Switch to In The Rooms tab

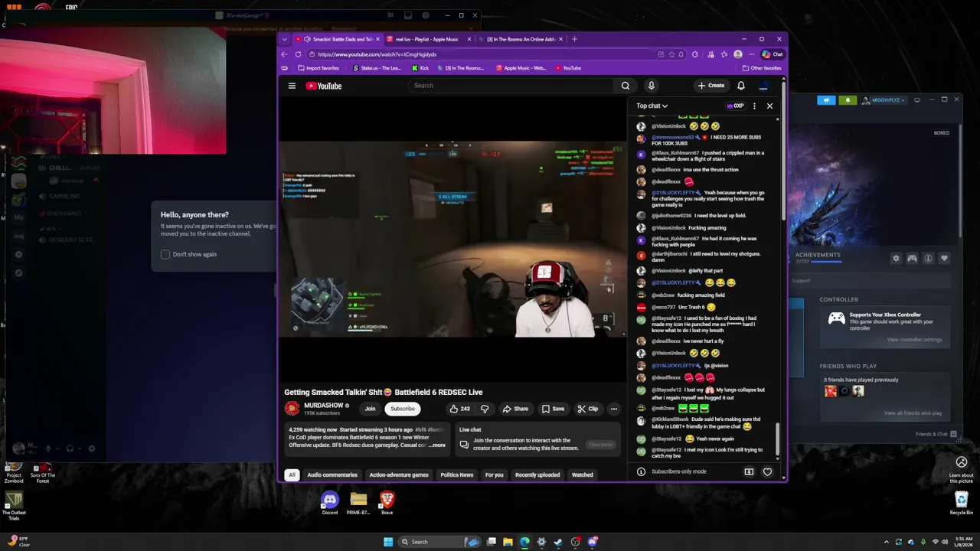pos(521,39)
